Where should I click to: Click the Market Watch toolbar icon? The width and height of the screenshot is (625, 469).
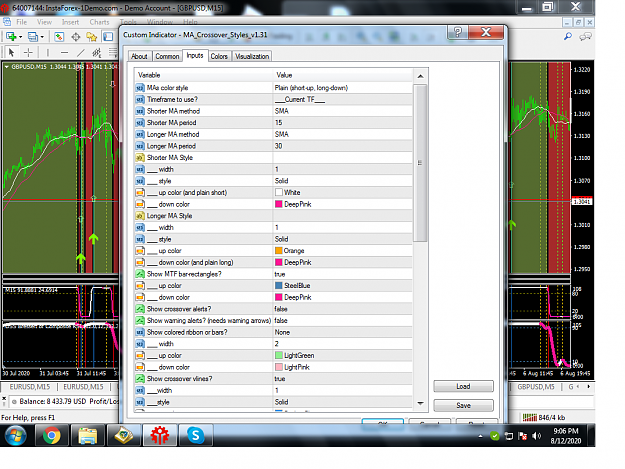pyautogui.click(x=59, y=37)
